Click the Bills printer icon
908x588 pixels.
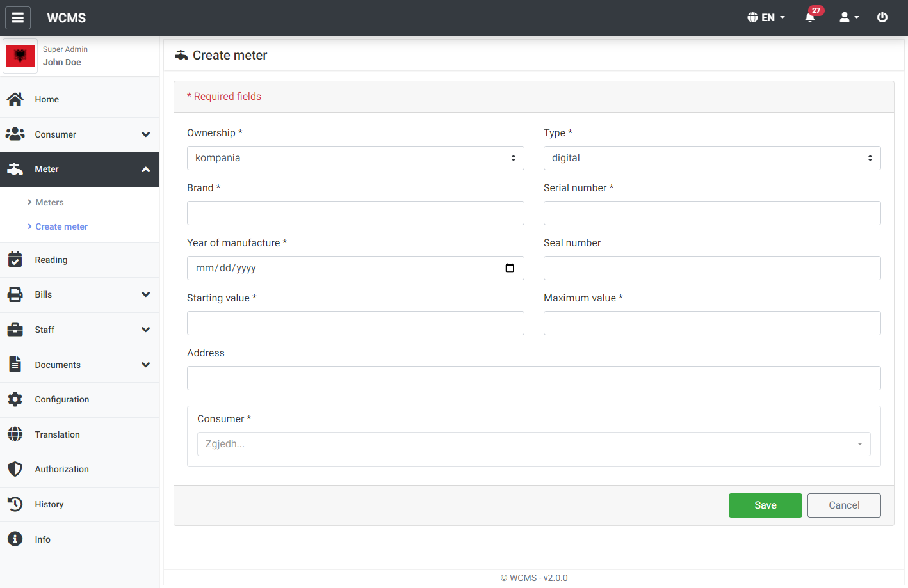click(15, 294)
